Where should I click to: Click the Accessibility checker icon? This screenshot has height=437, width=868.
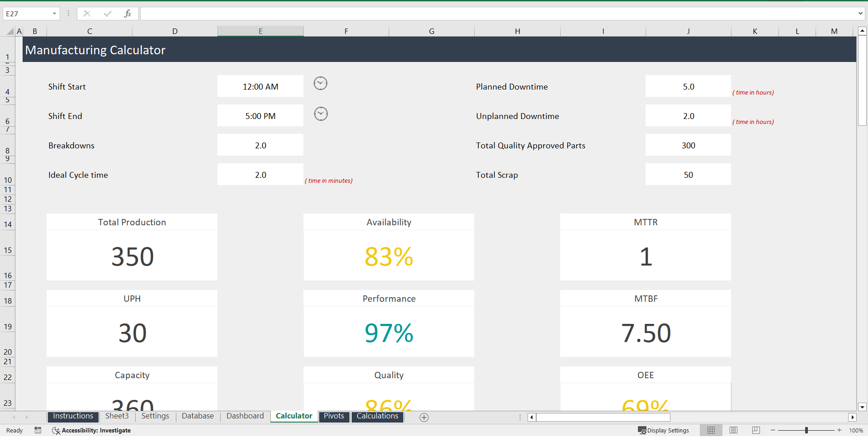pos(56,430)
